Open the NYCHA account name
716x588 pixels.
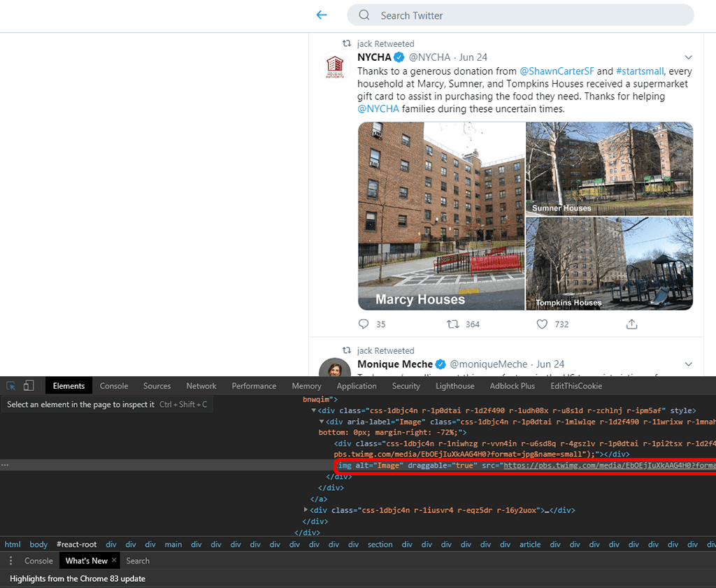375,57
